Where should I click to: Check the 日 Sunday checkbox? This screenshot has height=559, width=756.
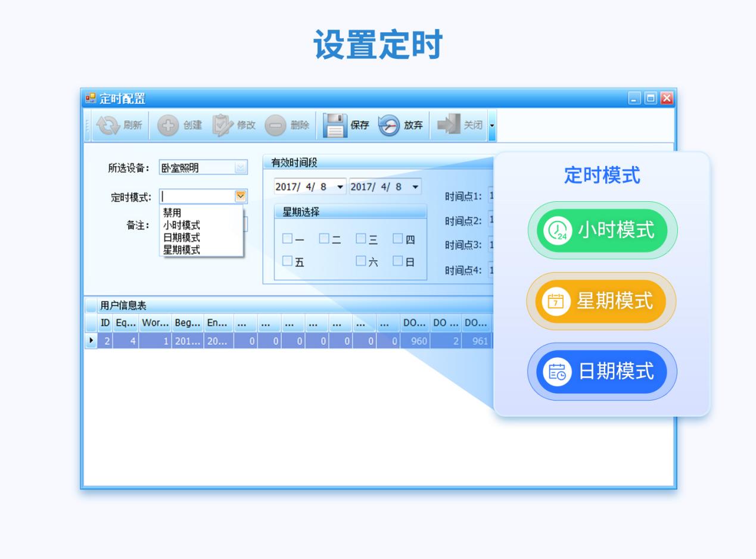398,261
